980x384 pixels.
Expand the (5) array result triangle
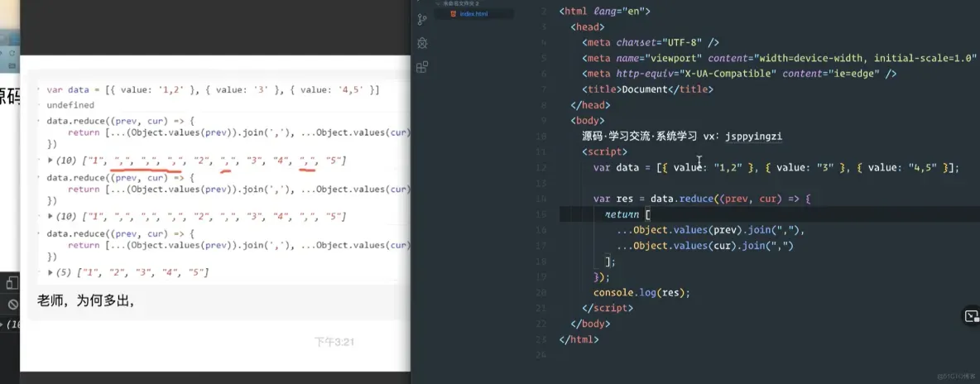[x=50, y=272]
